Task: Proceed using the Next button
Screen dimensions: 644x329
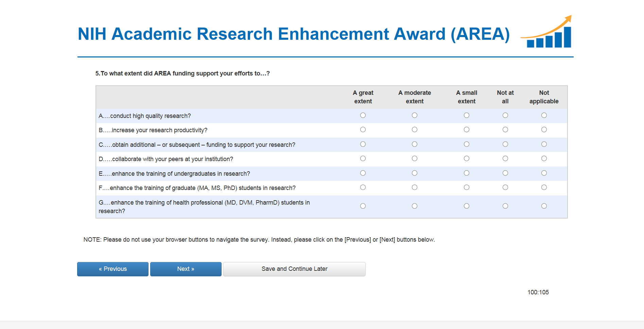Action: coord(186,269)
